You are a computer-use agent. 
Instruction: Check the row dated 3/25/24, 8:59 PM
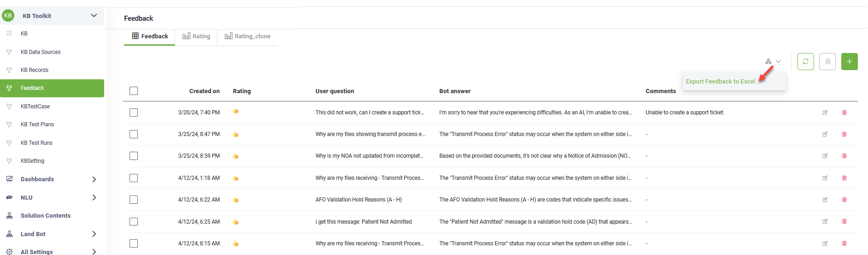pos(134,156)
